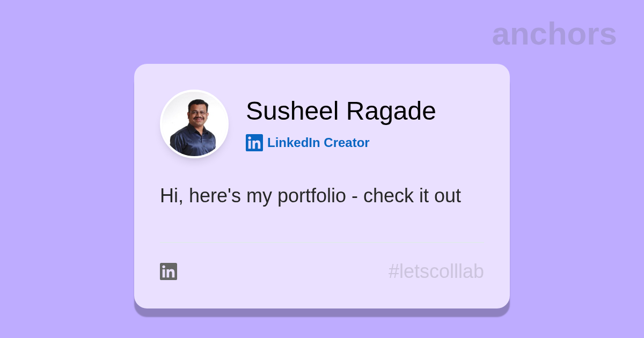Image resolution: width=644 pixels, height=338 pixels.
Task: Select the anchors logo text
Action: point(554,34)
